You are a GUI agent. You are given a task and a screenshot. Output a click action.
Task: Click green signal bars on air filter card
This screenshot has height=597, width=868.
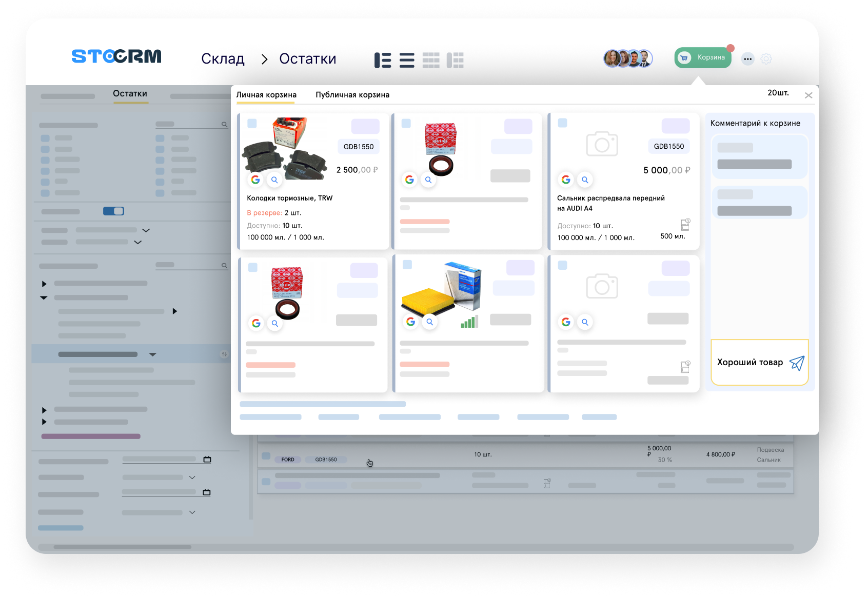[x=469, y=322]
